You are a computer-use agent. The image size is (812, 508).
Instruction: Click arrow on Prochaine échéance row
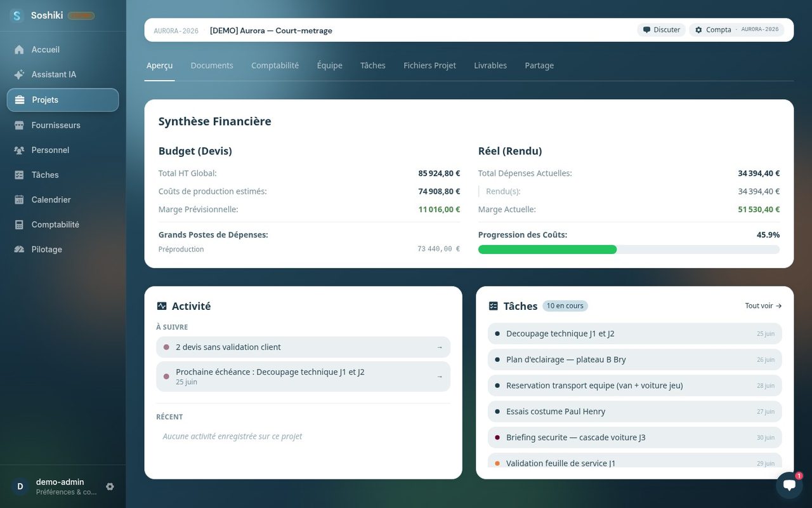pos(440,377)
